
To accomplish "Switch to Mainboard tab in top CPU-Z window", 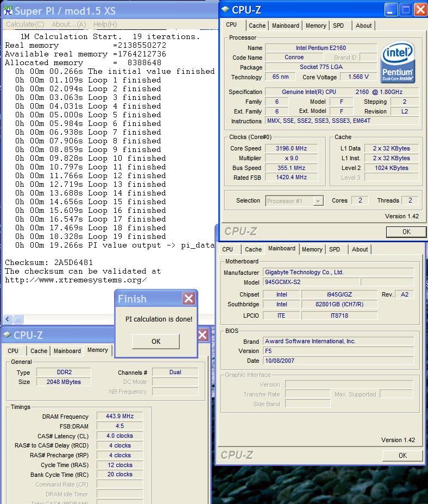I will click(286, 26).
